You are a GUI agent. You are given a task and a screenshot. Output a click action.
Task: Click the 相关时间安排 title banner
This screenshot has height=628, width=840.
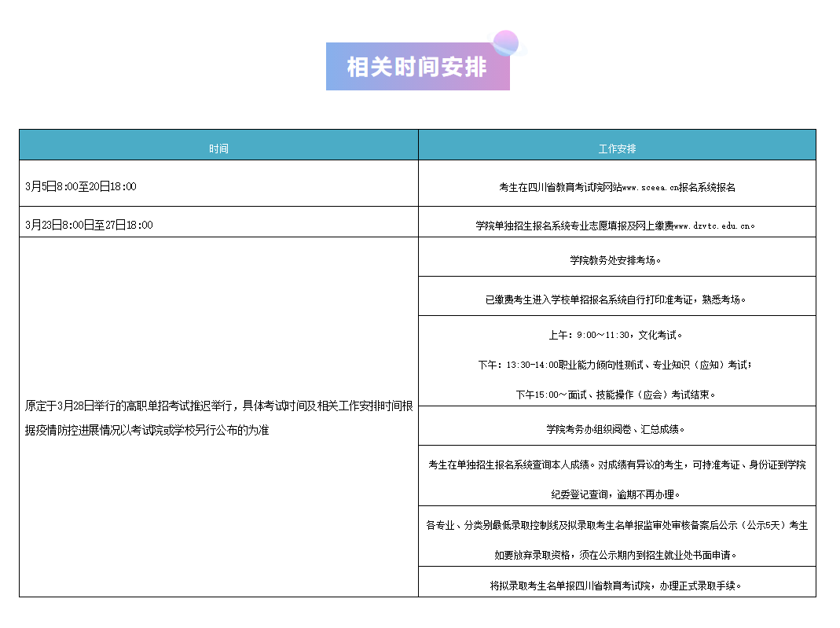(419, 68)
